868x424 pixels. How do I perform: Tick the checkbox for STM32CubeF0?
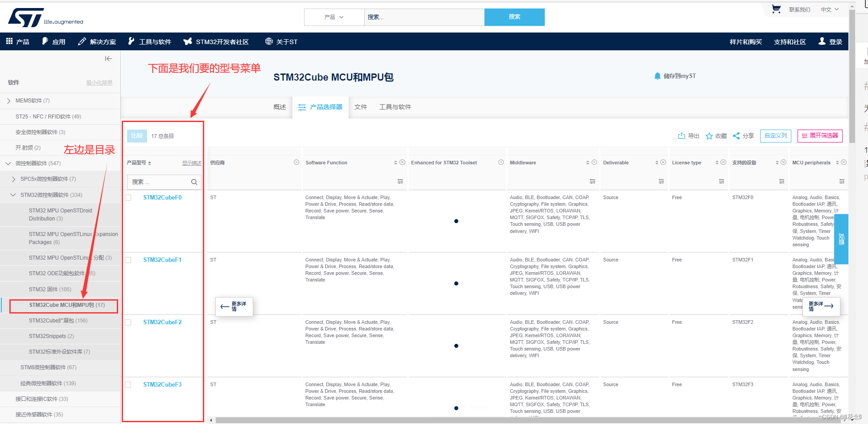tap(128, 198)
